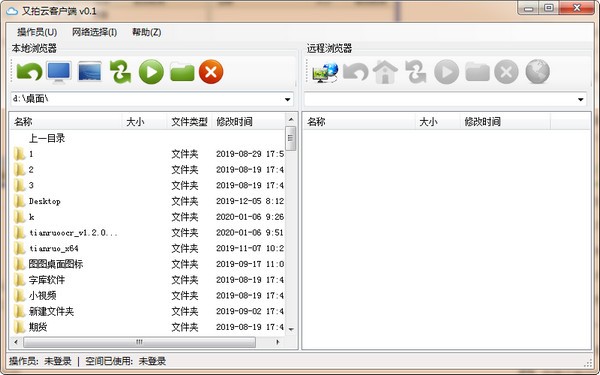Sort local list by 大小 column
Image resolution: width=600 pixels, height=375 pixels.
(x=144, y=122)
